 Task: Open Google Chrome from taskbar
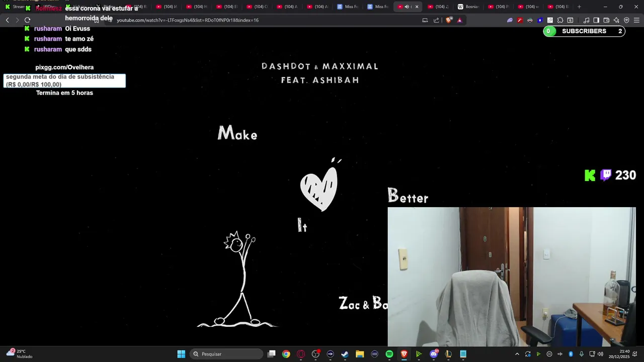pyautogui.click(x=286, y=354)
